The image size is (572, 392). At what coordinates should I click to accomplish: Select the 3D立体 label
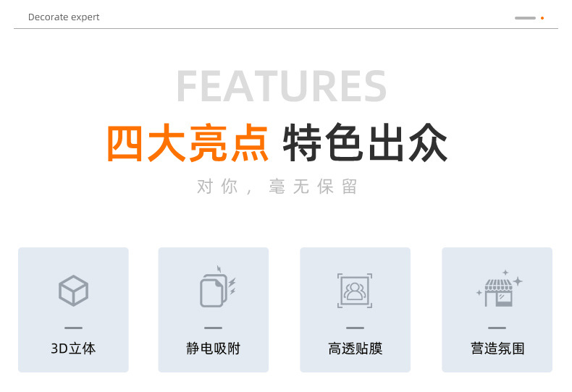(x=73, y=349)
